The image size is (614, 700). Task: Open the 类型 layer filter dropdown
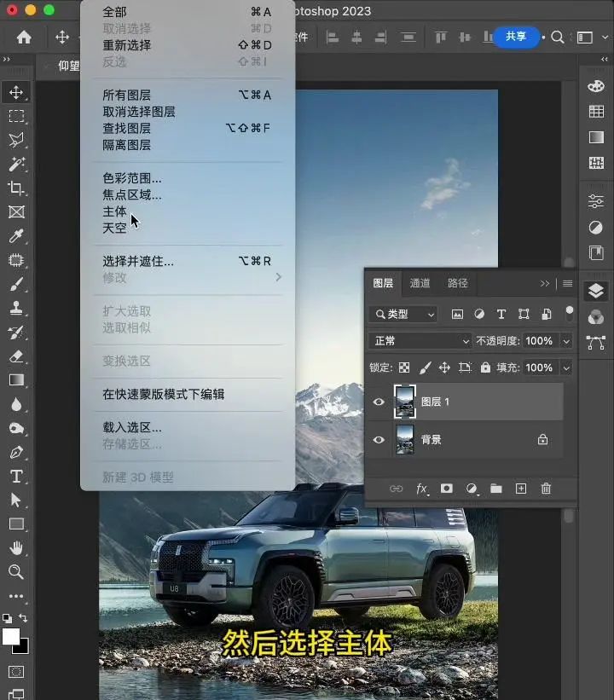click(x=405, y=315)
